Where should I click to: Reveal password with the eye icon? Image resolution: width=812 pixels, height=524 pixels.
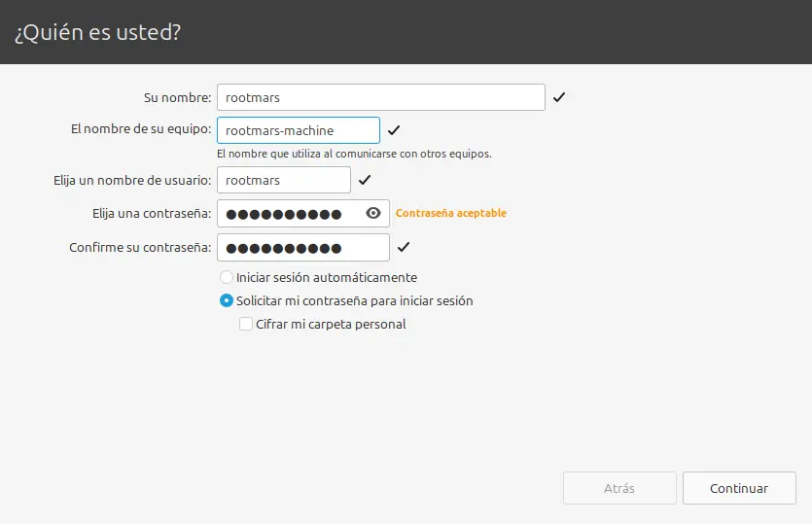point(372,214)
